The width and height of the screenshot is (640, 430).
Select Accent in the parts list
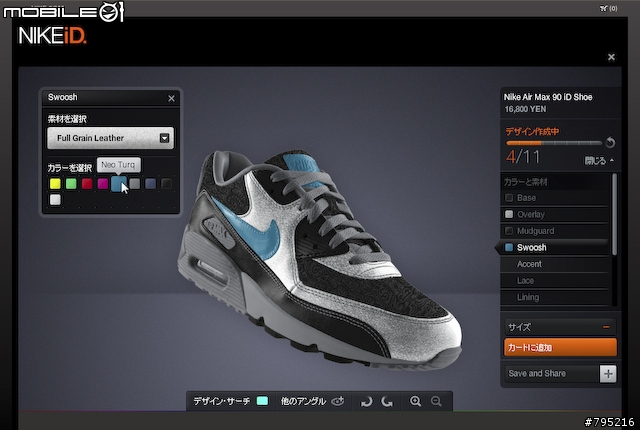[x=555, y=264]
